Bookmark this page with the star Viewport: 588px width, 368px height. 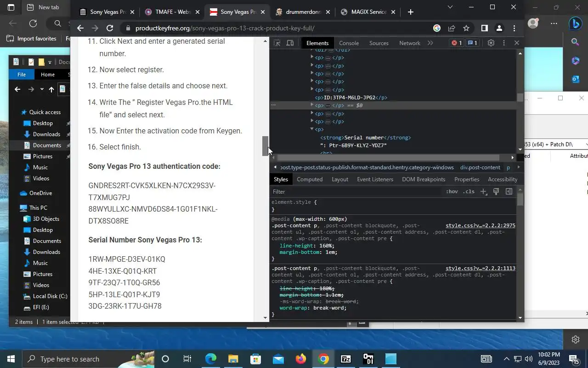pyautogui.click(x=466, y=28)
